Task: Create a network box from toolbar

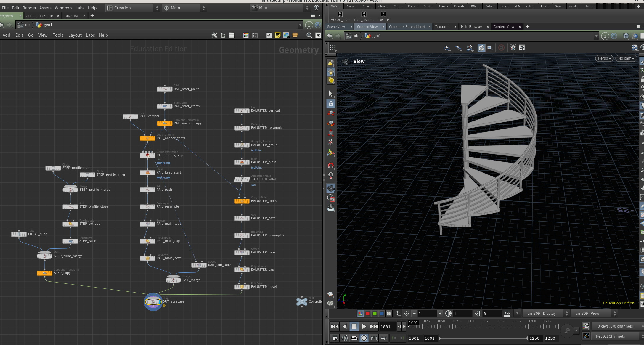Action: 269,35
